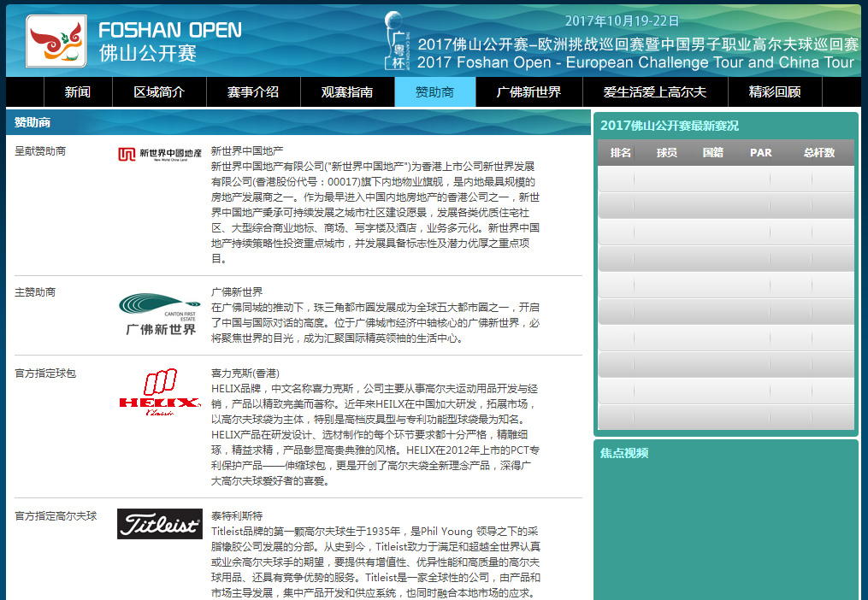868x600 pixels.
Task: Go to 精彩回顾 page
Action: point(775,92)
